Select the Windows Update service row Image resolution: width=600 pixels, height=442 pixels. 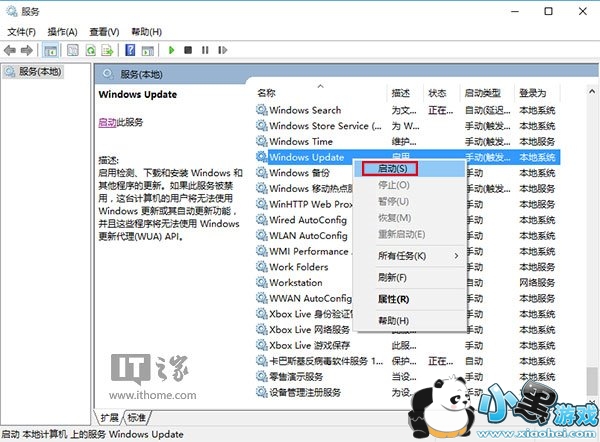[x=408, y=157]
